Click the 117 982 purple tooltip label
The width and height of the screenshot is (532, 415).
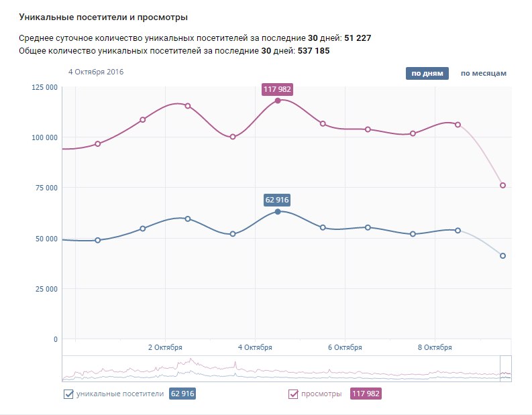pos(278,88)
